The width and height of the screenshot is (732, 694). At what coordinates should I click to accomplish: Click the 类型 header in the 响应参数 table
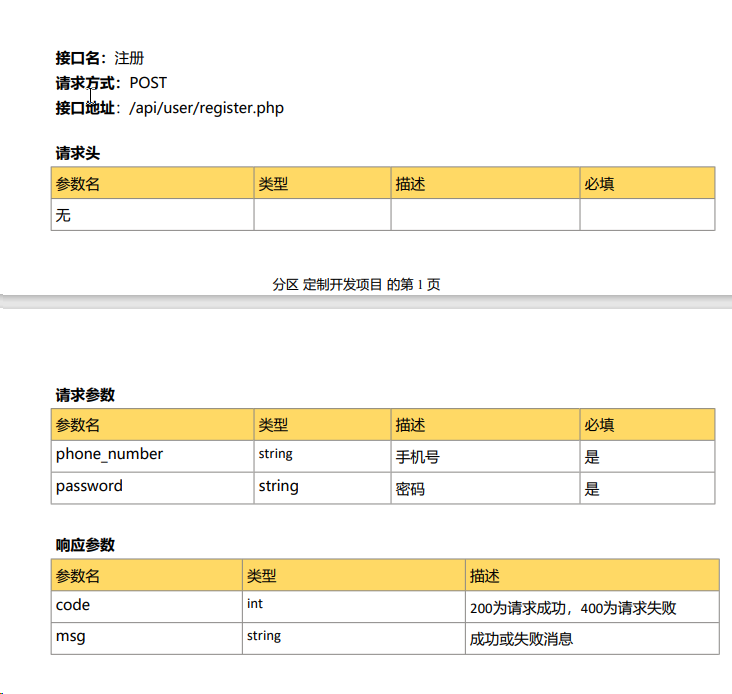[354, 575]
